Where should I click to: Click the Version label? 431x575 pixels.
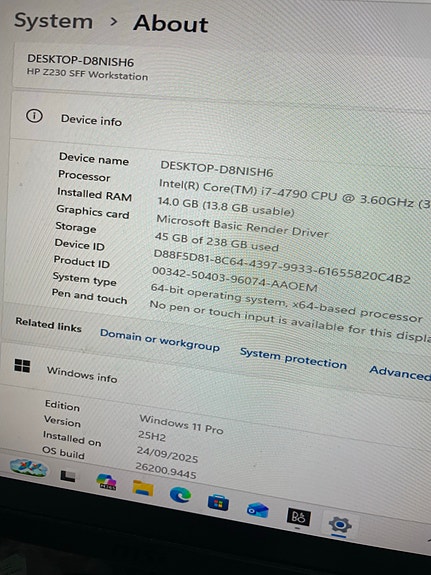62,421
